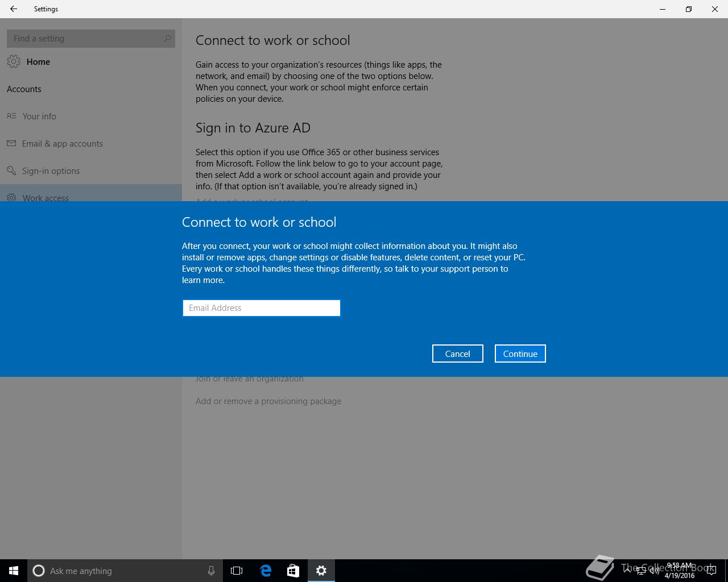Screen dimensions: 728x582
Task: Open Task View from the taskbar
Action: tap(237, 571)
